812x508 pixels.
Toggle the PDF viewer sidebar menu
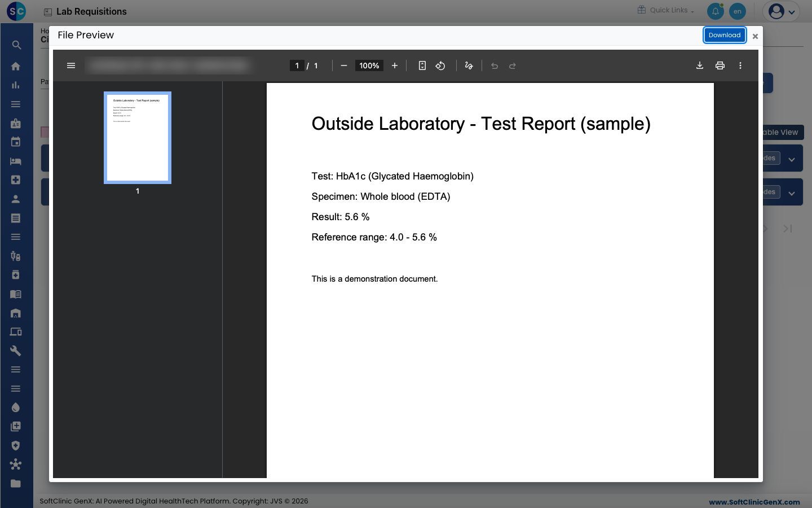pos(71,65)
